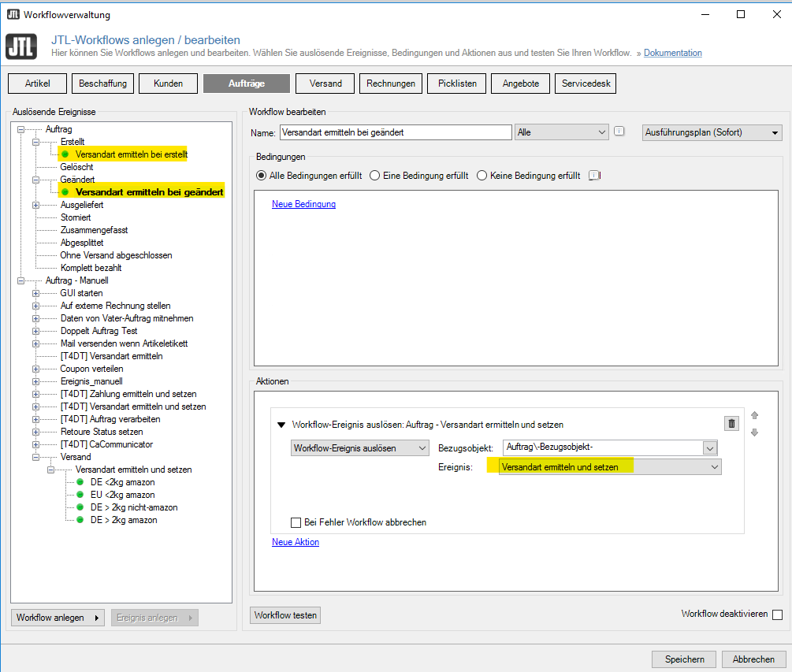Image resolution: width=792 pixels, height=672 pixels.
Task: Switch to the Angebote tab
Action: pos(521,84)
